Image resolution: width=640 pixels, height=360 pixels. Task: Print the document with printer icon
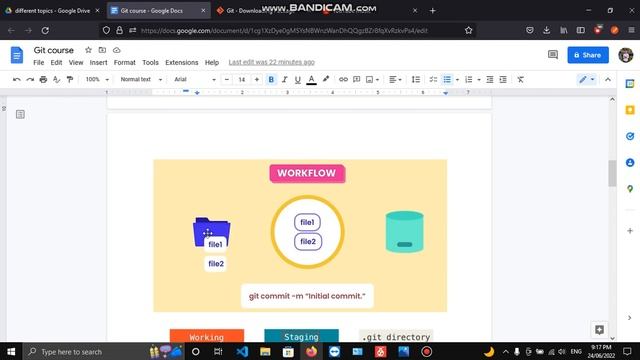click(43, 80)
